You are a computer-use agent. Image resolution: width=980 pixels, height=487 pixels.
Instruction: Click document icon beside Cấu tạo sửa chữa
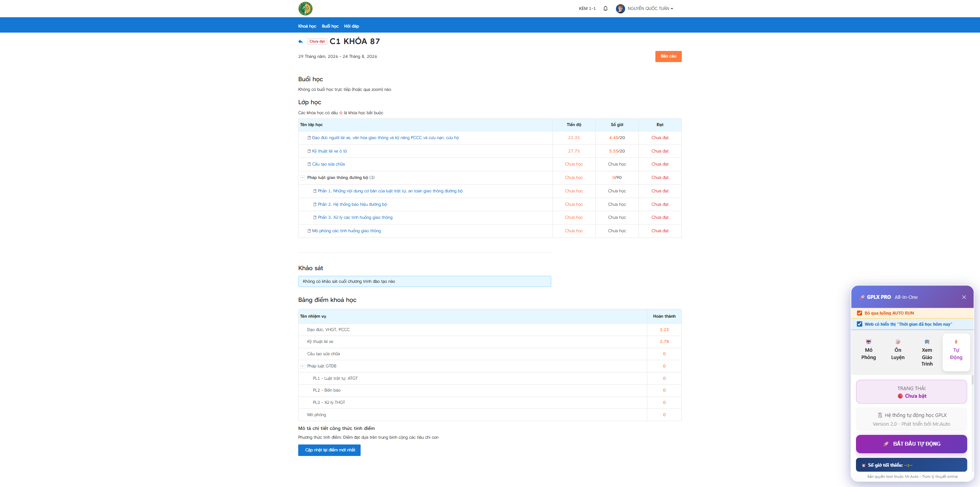click(309, 164)
